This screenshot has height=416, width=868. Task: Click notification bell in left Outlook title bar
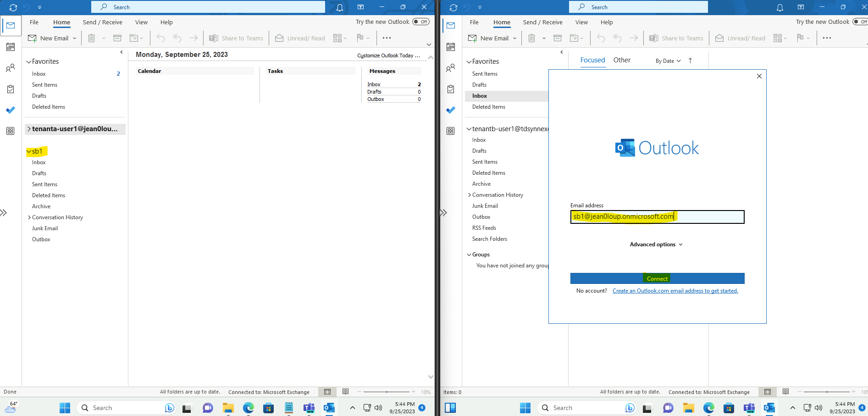[x=340, y=7]
